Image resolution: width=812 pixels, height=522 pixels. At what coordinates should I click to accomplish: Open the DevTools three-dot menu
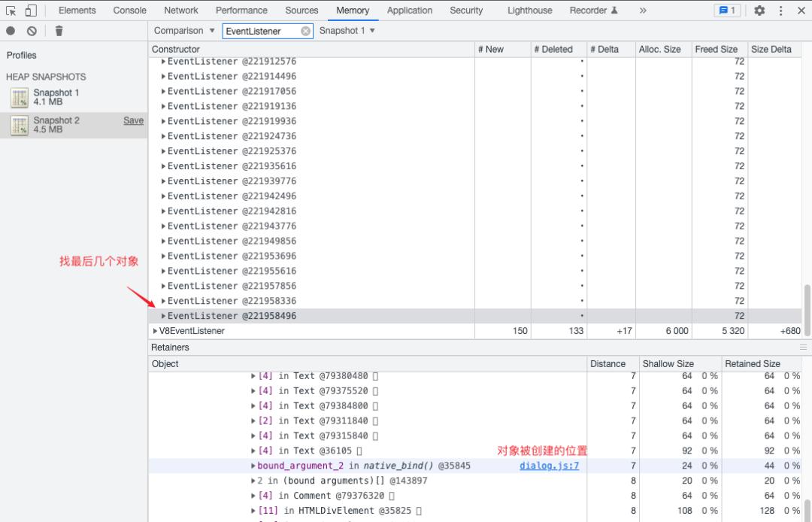(x=780, y=11)
